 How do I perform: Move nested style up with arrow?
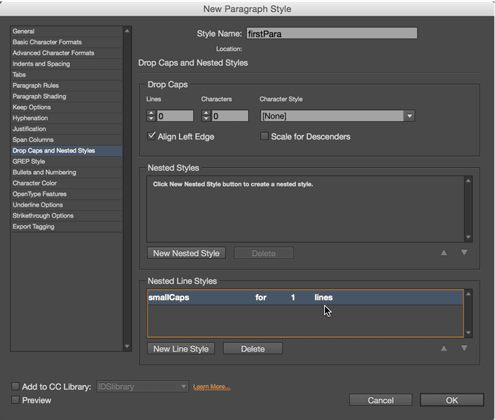pos(444,253)
